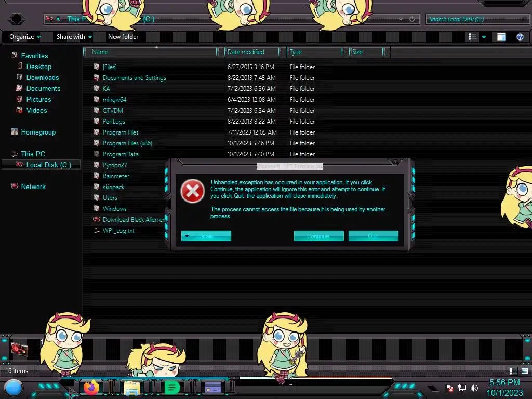This screenshot has width=532, height=399.
Task: Sort by Size column header
Action: pos(367,52)
